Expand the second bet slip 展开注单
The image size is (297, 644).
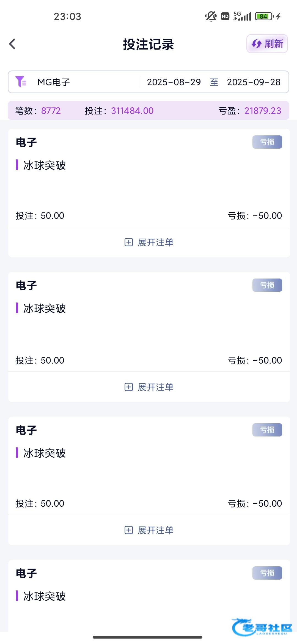coord(155,387)
